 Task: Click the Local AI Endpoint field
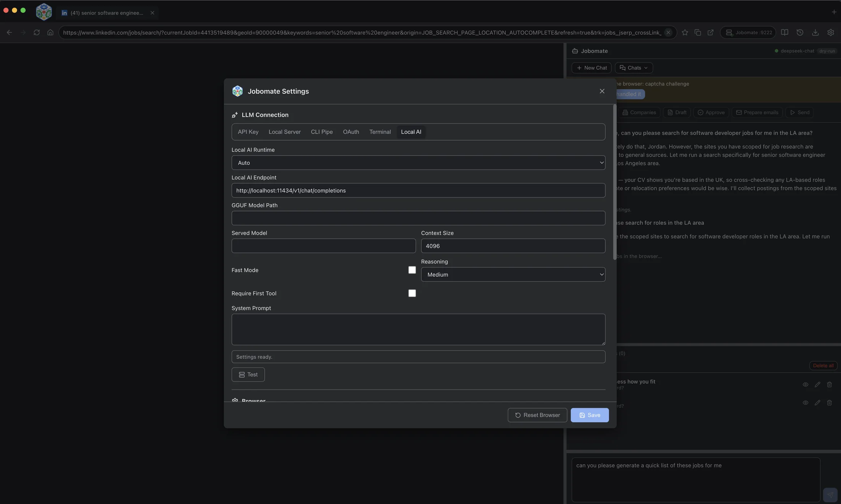pos(418,190)
